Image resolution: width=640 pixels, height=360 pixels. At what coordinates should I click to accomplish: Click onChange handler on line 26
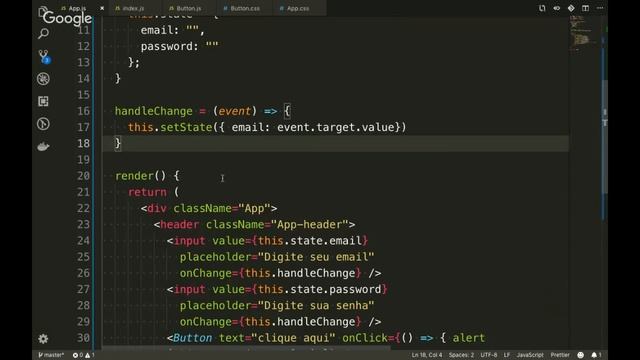click(271, 273)
